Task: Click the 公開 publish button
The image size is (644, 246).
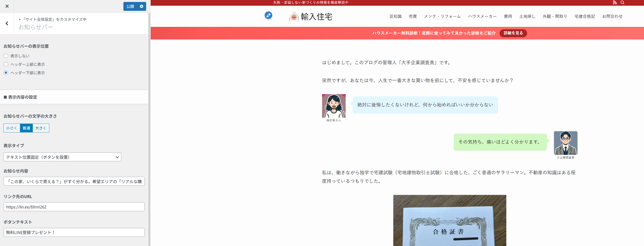Action: point(130,6)
